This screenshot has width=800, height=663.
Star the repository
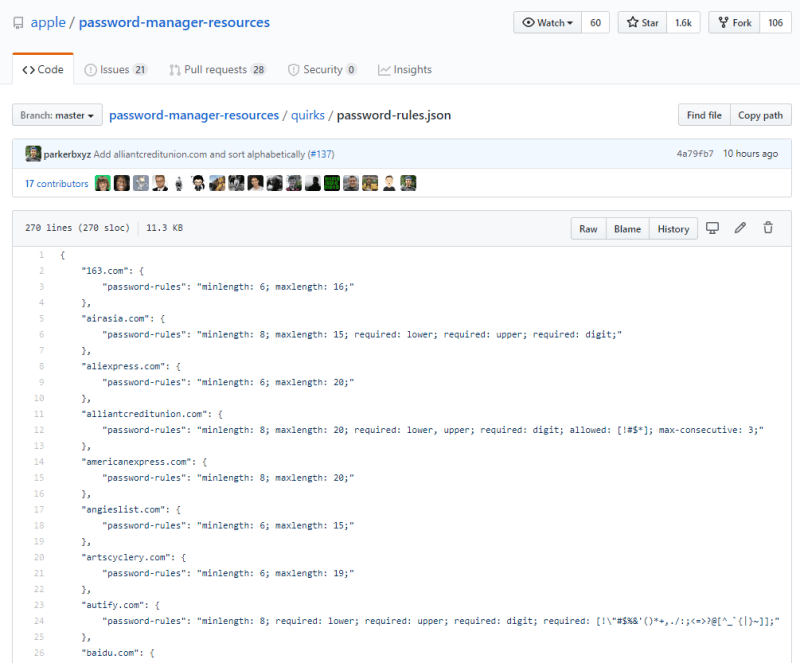642,23
